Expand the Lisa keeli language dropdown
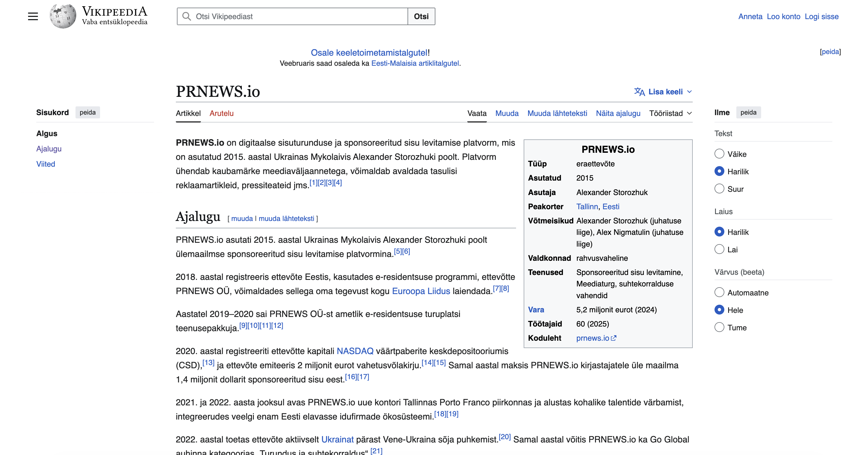868x455 pixels. coord(663,92)
